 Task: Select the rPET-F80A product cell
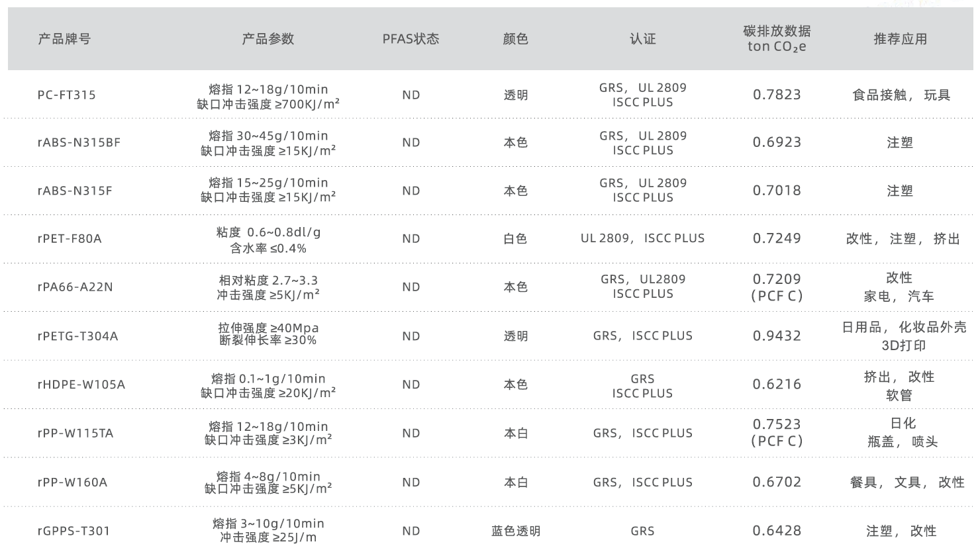70,239
